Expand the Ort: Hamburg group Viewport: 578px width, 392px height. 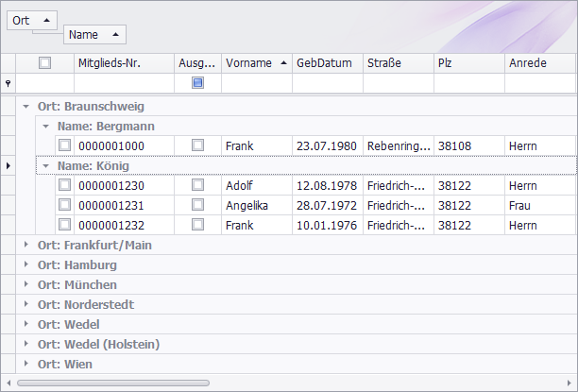pyautogui.click(x=26, y=264)
